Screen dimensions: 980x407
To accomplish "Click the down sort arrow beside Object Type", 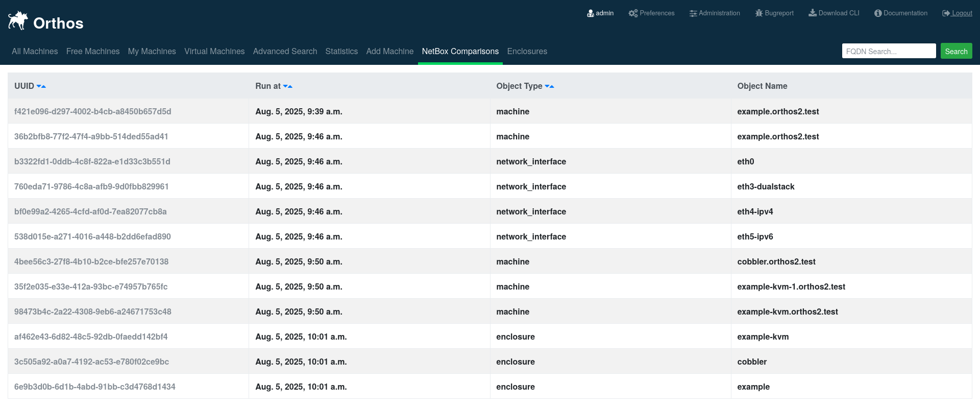I will (x=547, y=86).
